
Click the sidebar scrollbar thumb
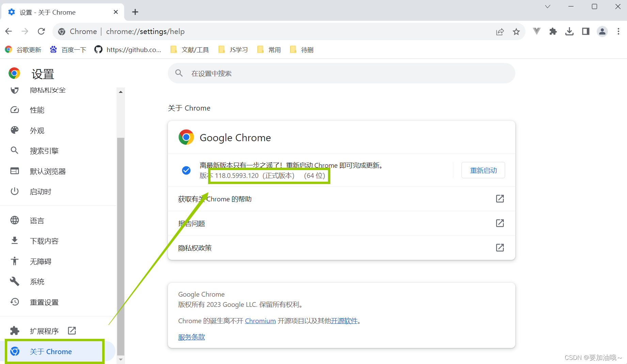click(121, 247)
